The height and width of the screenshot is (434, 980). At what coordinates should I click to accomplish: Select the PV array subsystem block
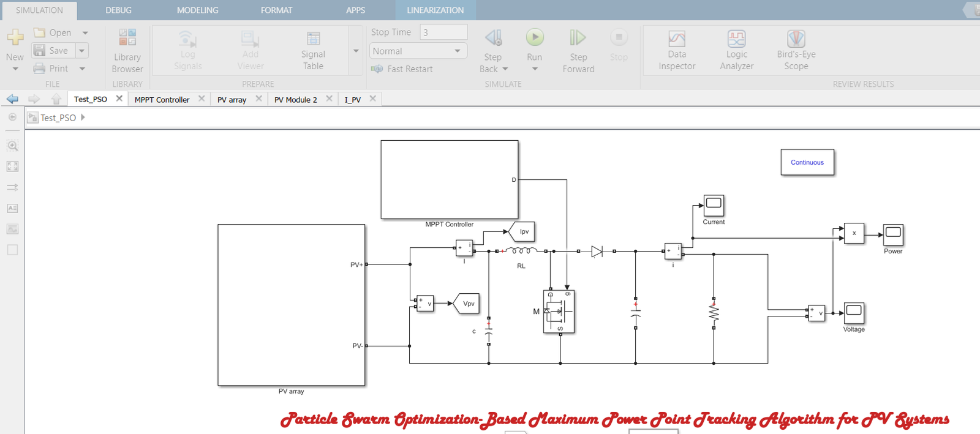292,305
